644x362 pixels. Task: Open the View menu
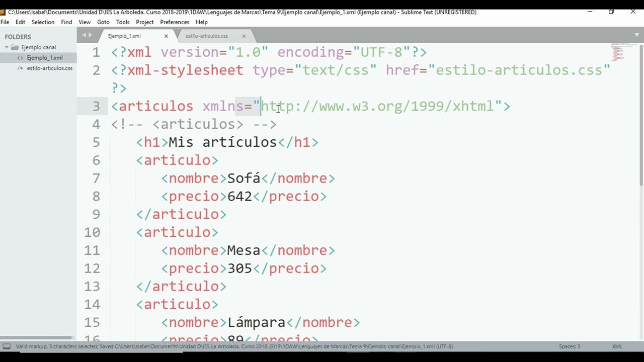(85, 22)
